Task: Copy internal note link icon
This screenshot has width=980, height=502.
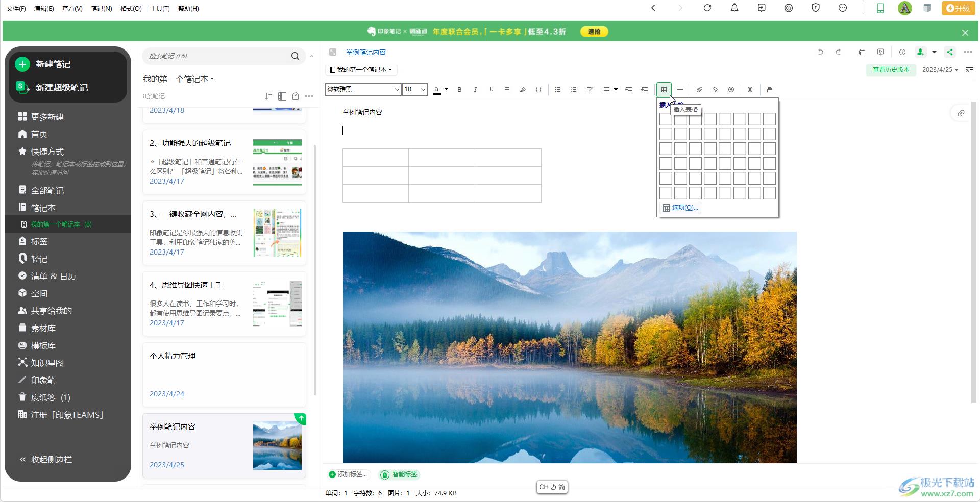Action: tap(961, 113)
